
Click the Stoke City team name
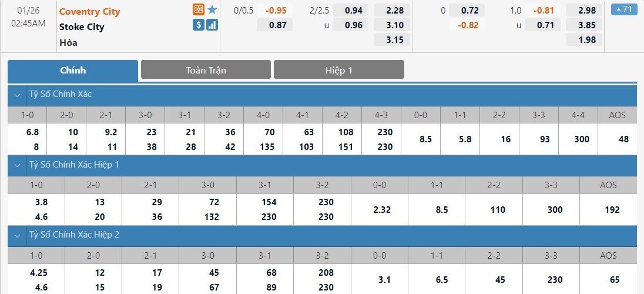83,26
